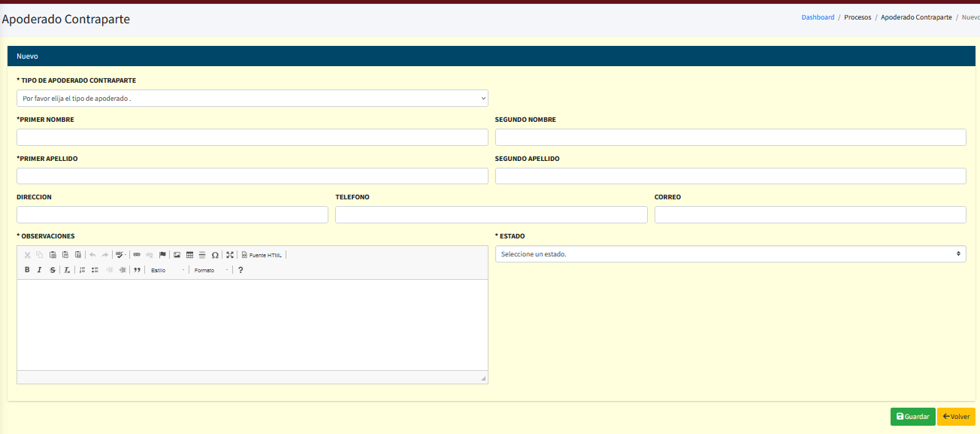This screenshot has height=434, width=980.
Task: Open the Dashboard breadcrumb link
Action: tap(818, 17)
